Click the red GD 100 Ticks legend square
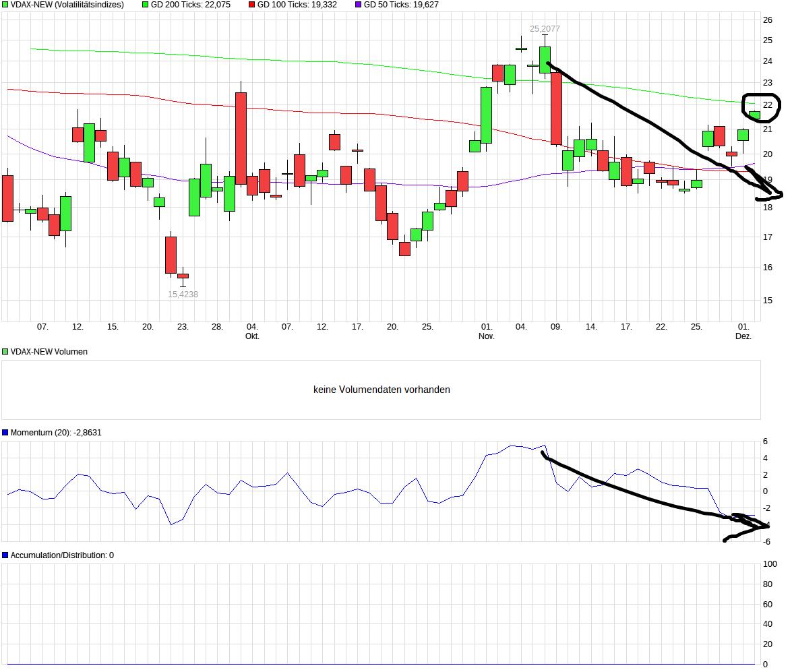 coord(252,5)
